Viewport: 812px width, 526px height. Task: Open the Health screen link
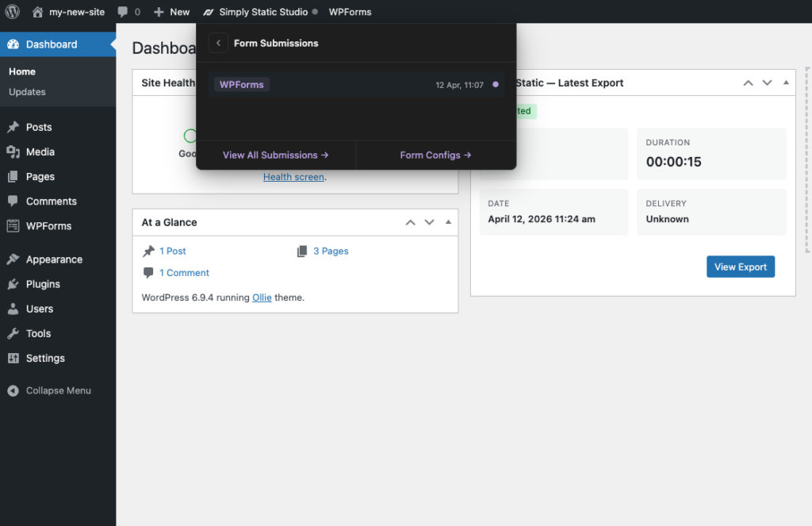pyautogui.click(x=293, y=176)
